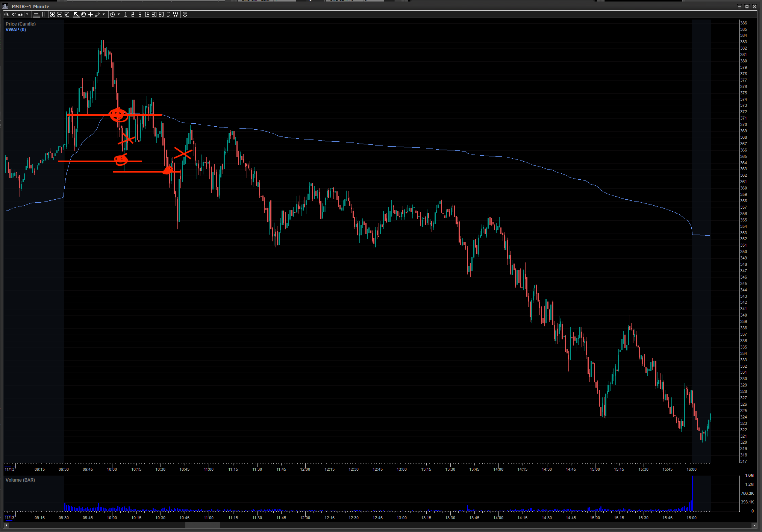Click the clock time period icon
The width and height of the screenshot is (762, 532).
[x=112, y=14]
